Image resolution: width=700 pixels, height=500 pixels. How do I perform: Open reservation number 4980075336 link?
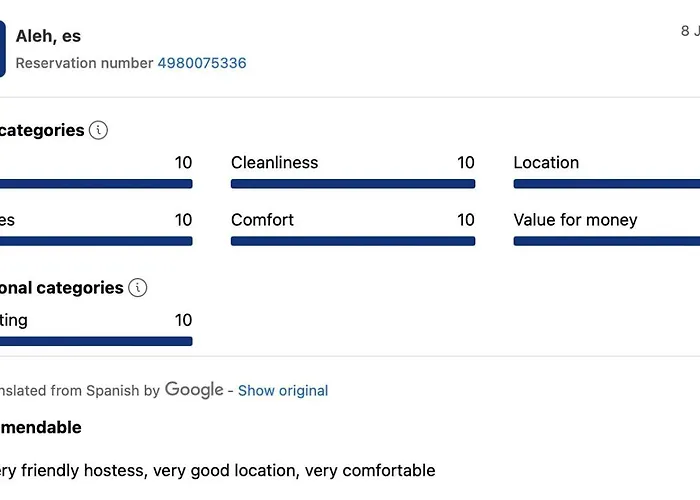(x=201, y=63)
